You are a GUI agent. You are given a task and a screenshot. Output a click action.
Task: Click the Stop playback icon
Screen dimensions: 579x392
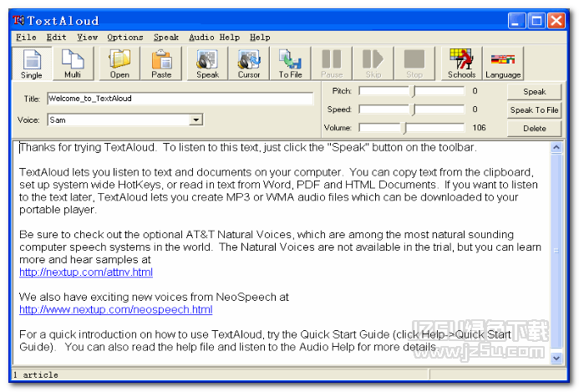point(414,64)
